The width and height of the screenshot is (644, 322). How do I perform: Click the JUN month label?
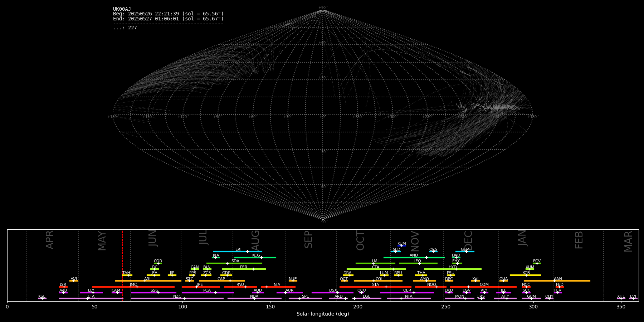click(x=153, y=238)
